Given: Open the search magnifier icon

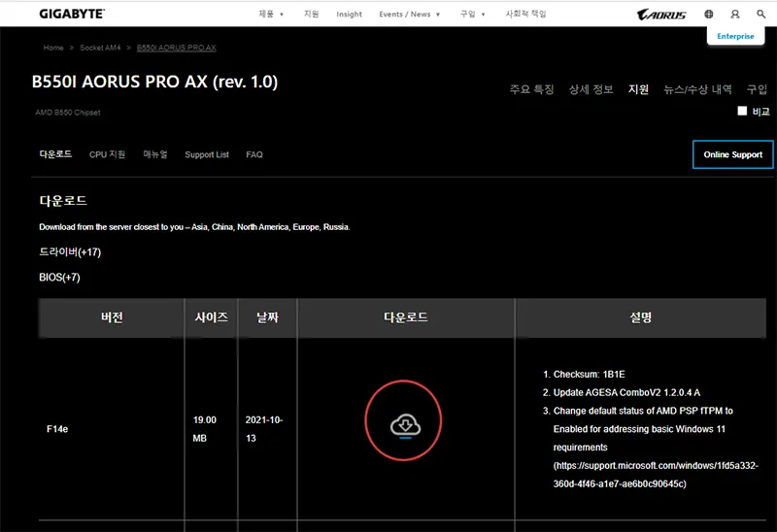Looking at the screenshot, I should tap(761, 14).
